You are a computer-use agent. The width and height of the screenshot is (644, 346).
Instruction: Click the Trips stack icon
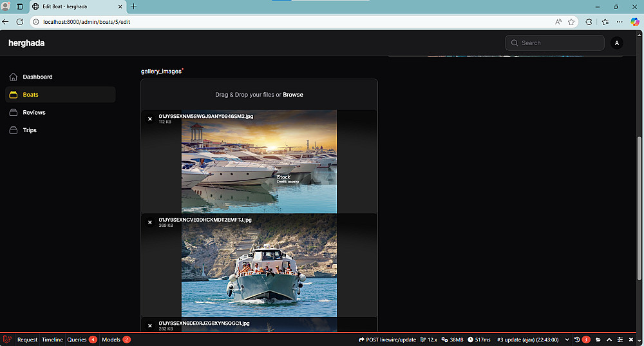tap(13, 130)
